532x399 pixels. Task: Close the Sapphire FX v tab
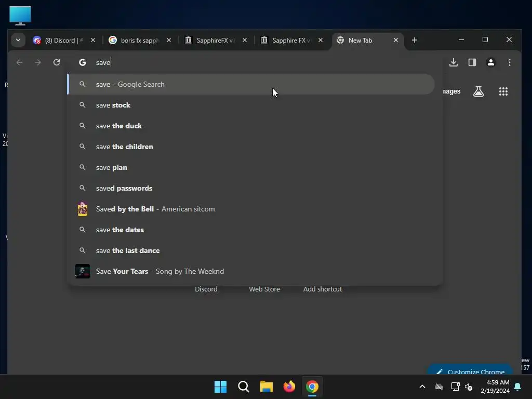pos(321,40)
